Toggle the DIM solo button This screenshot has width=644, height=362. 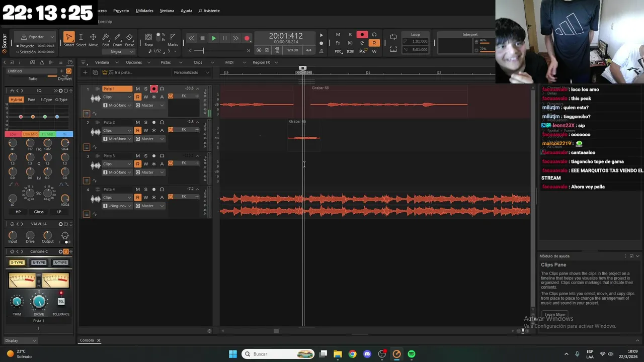click(350, 51)
